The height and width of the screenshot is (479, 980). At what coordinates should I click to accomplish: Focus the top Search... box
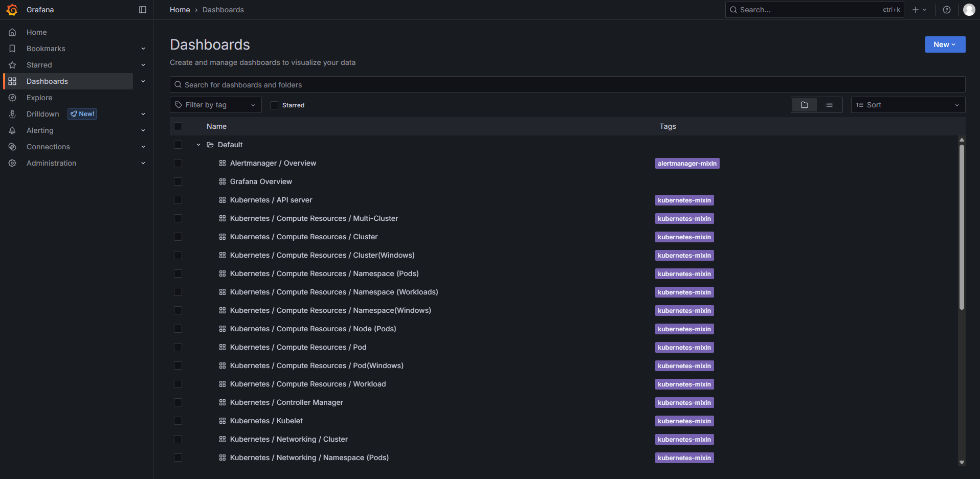(x=814, y=10)
